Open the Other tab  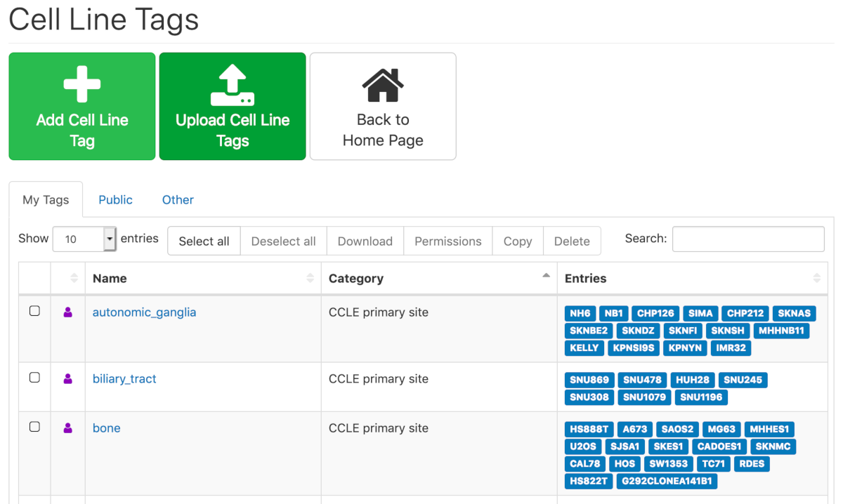pos(178,199)
